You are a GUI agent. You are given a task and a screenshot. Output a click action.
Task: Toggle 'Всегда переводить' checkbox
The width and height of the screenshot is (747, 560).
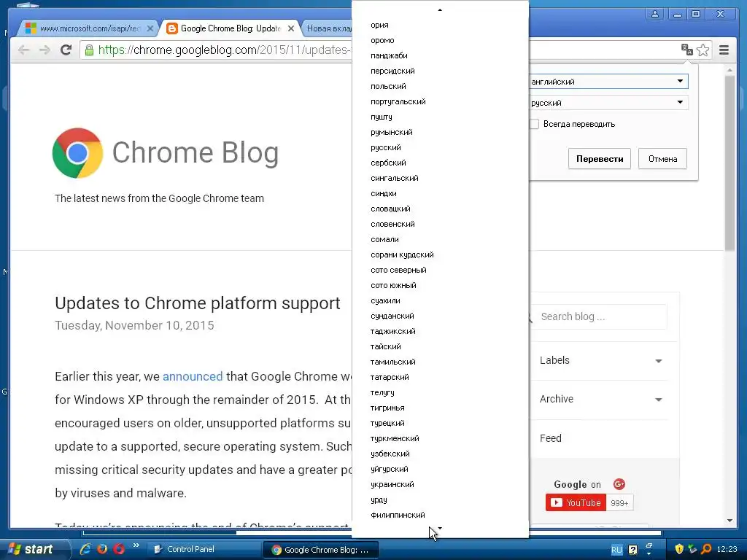tap(534, 124)
